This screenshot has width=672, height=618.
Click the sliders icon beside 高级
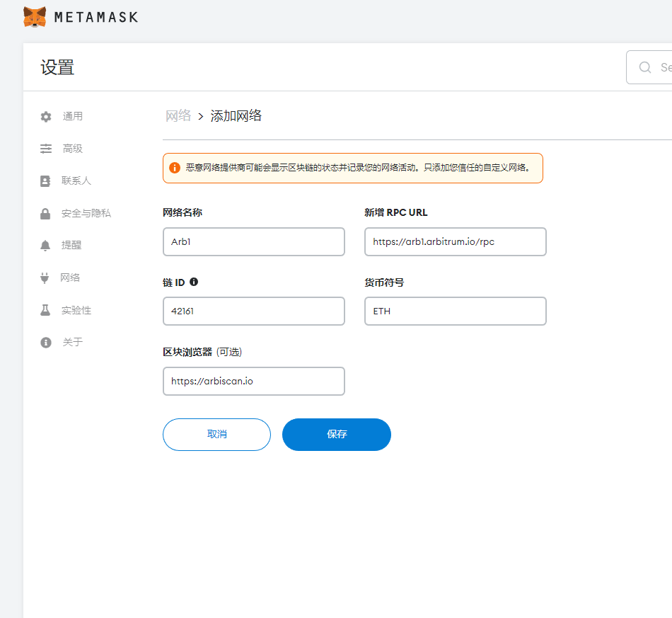point(46,149)
